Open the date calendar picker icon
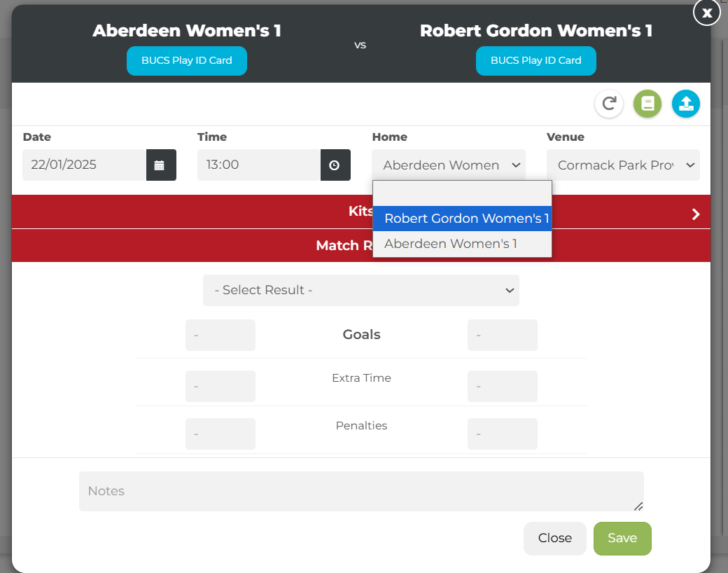This screenshot has height=573, width=728. pyautogui.click(x=161, y=165)
